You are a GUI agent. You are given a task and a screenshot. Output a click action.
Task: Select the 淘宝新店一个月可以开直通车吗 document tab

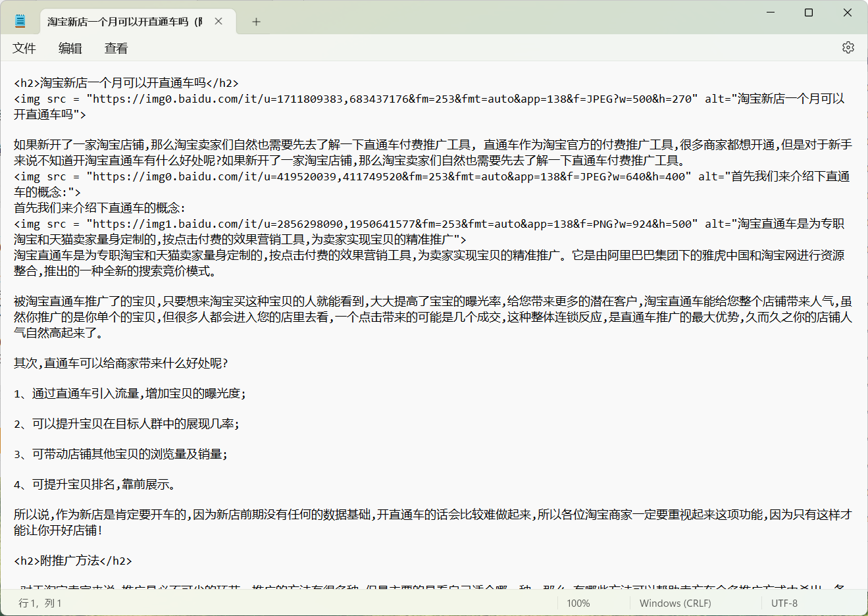(125, 22)
